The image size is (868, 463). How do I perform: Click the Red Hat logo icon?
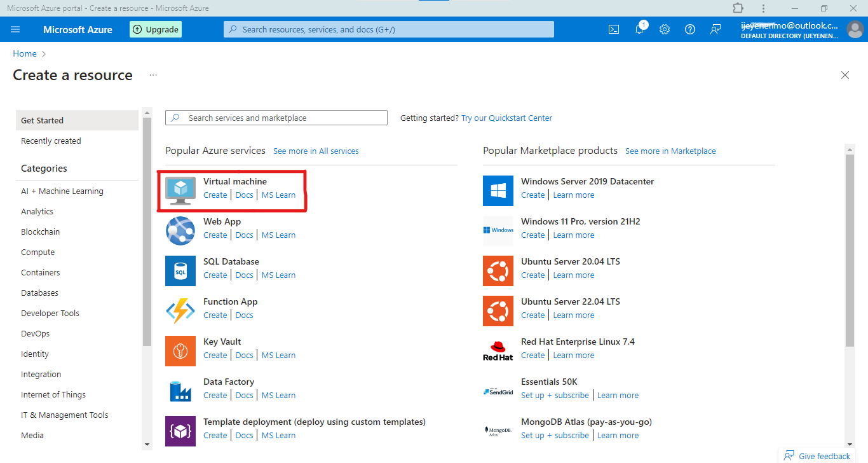[498, 350]
